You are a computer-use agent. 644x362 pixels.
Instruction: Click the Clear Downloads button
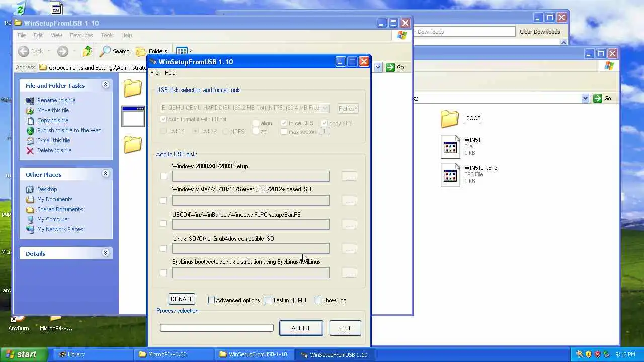tap(540, 32)
